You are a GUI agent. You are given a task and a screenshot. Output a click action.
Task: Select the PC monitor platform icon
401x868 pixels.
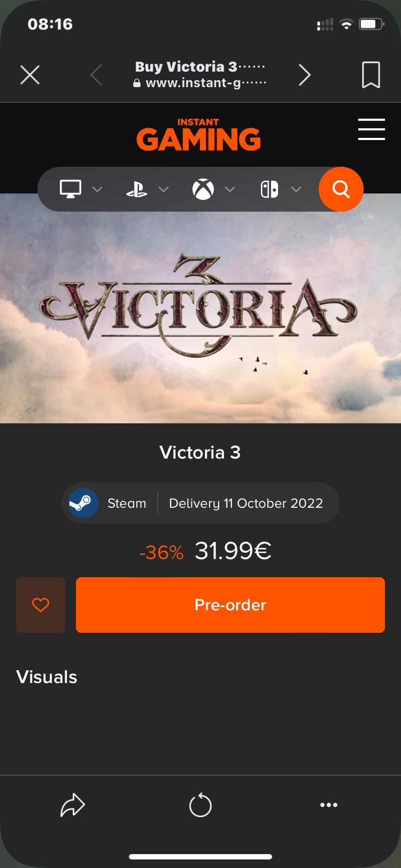71,189
